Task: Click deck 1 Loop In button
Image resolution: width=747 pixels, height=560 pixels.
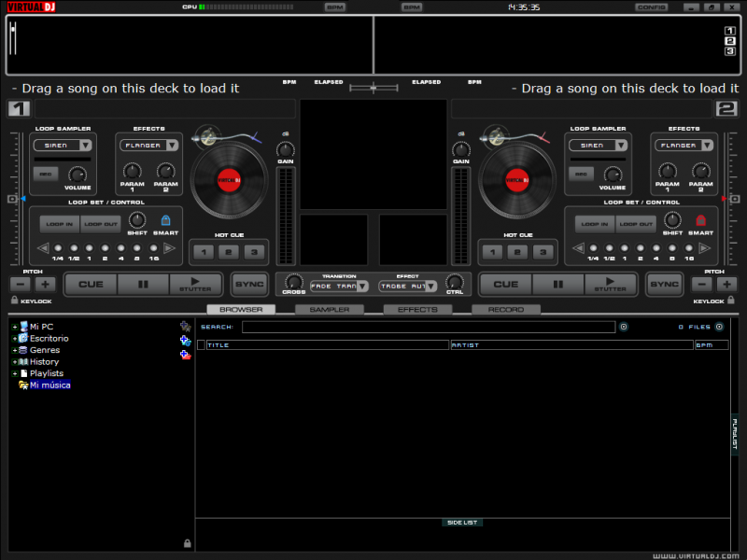Action: coord(60,224)
